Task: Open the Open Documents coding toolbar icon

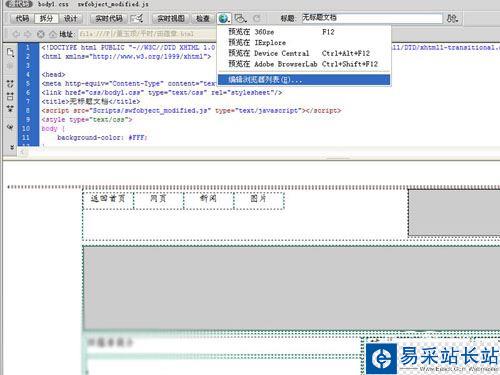Action: [10, 52]
